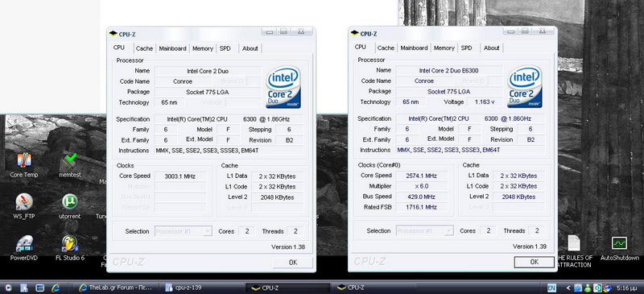Click Conroe code name in left CPU-Z window
Image resolution: width=644 pixels, height=294 pixels.
(183, 81)
